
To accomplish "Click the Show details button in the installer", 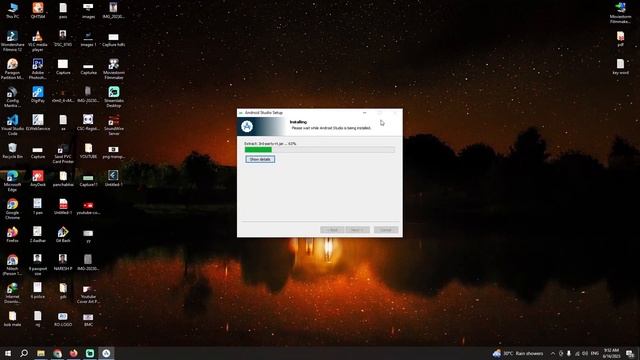I will (260, 159).
